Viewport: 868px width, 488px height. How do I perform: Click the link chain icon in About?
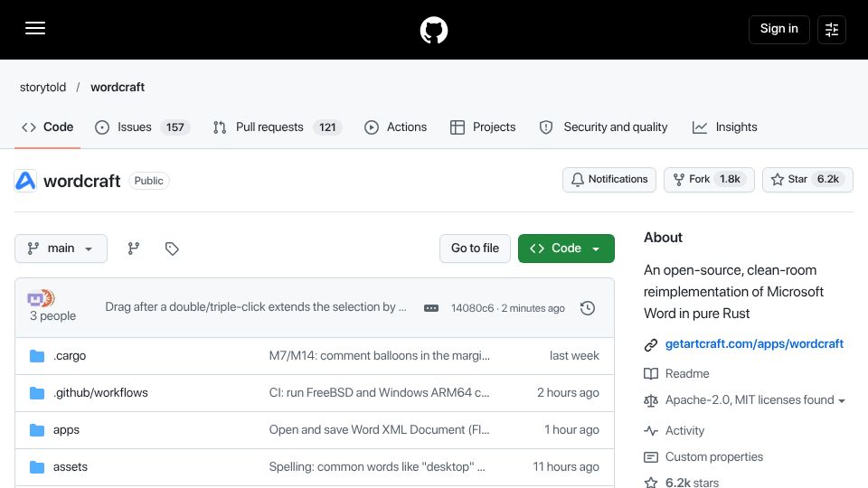click(651, 344)
